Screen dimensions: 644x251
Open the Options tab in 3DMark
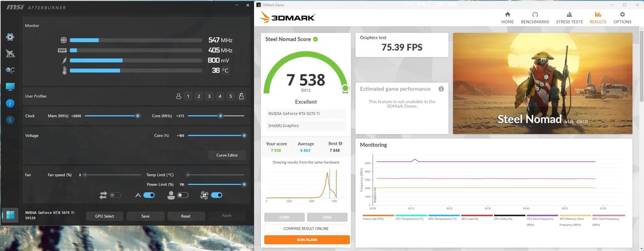pos(622,18)
